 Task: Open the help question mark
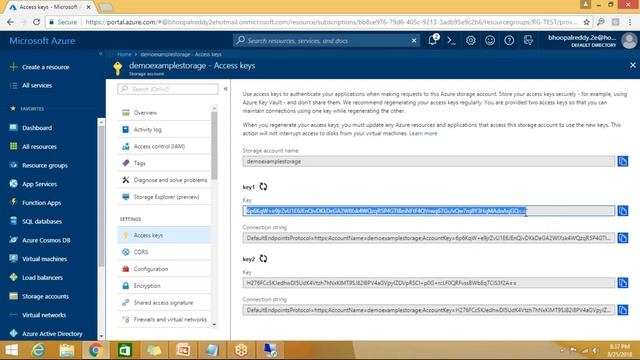coord(509,40)
